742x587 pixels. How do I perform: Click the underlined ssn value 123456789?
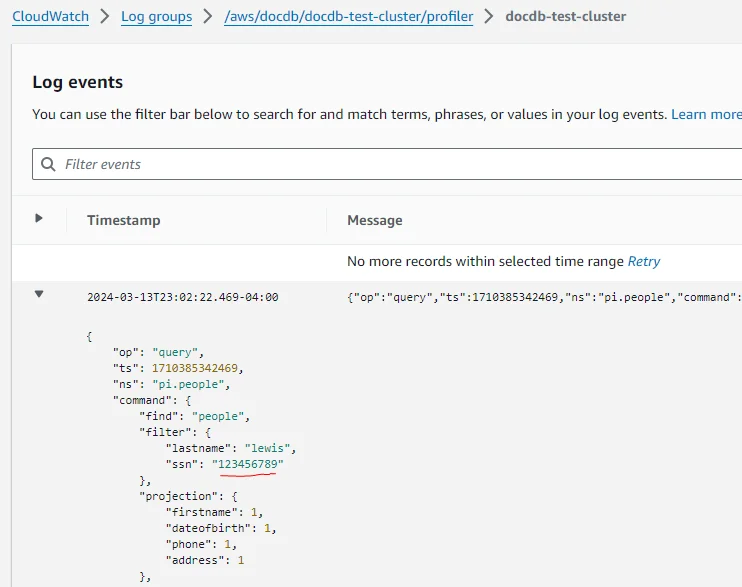(x=247, y=464)
